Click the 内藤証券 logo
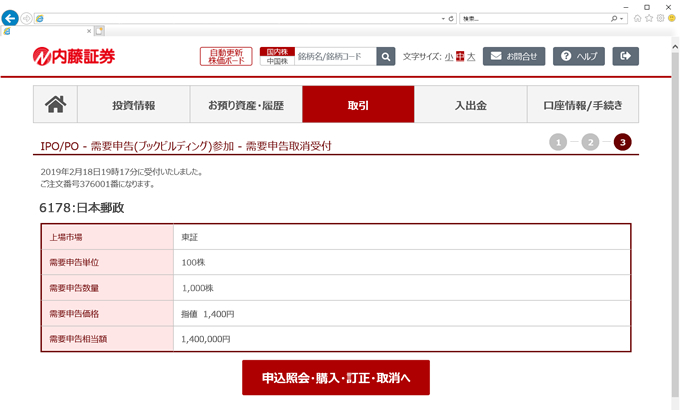This screenshot has height=410, width=680. [x=74, y=56]
